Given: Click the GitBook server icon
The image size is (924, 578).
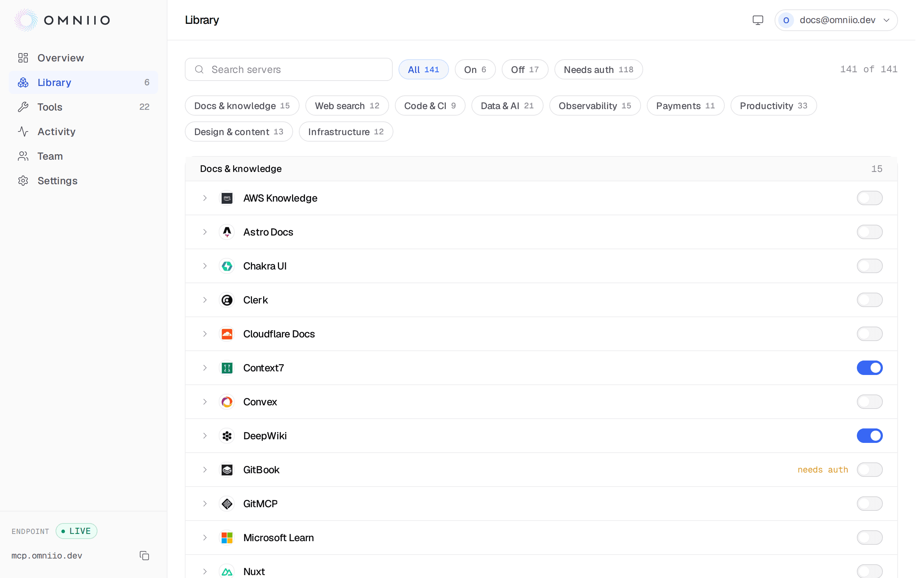Looking at the screenshot, I should pyautogui.click(x=227, y=470).
